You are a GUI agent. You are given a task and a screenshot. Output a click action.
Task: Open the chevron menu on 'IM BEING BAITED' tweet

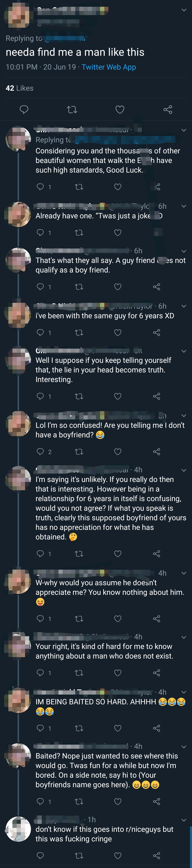tap(184, 692)
